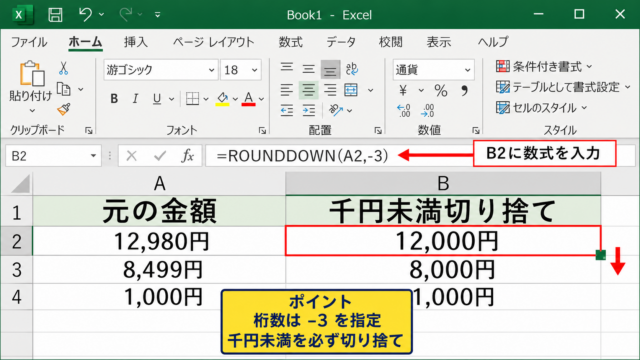640x360 pixels.
Task: Apply percent style
Action: pyautogui.click(x=441, y=90)
